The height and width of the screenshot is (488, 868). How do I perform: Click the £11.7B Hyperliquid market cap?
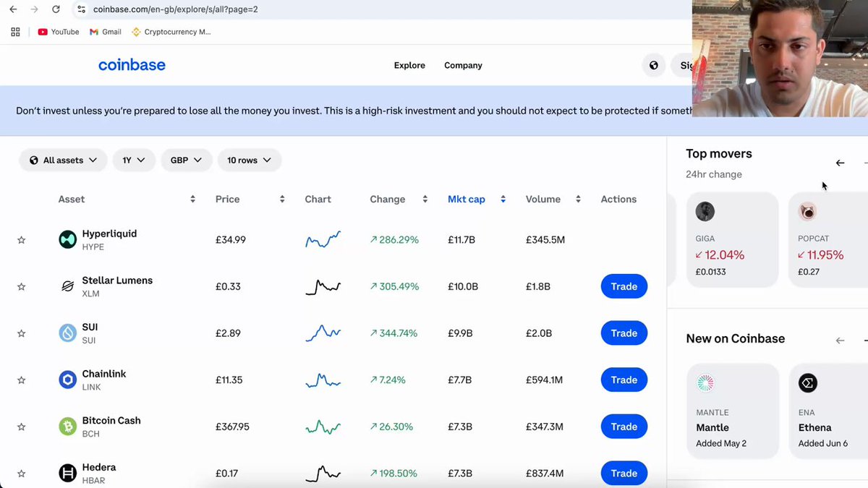coord(461,240)
